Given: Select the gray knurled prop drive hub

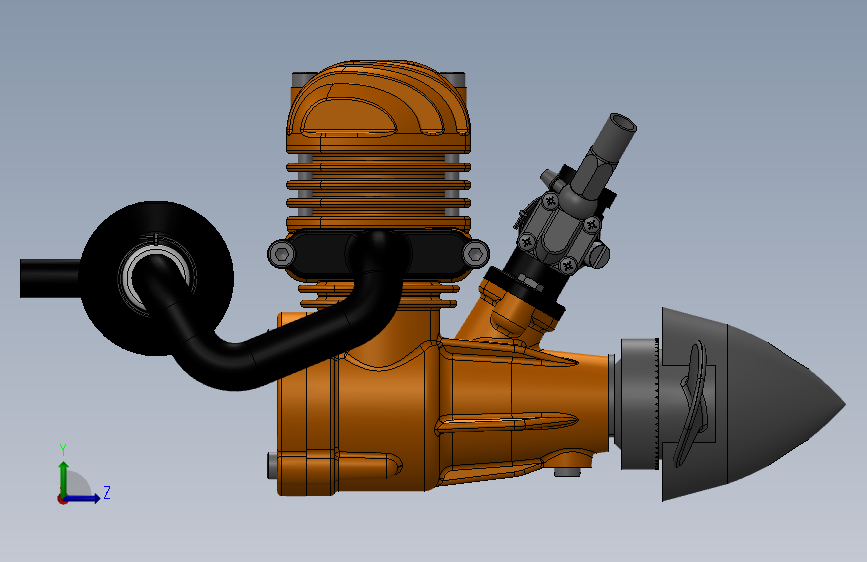Looking at the screenshot, I should [640, 404].
